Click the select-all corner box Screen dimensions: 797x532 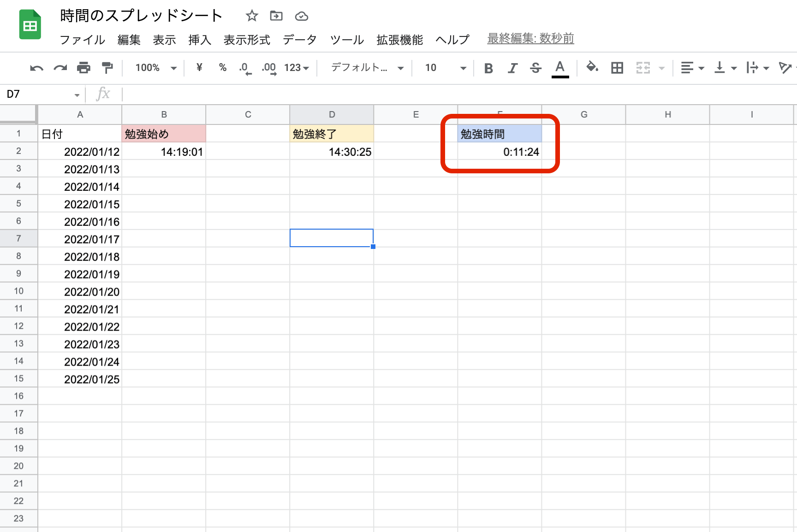tap(18, 114)
